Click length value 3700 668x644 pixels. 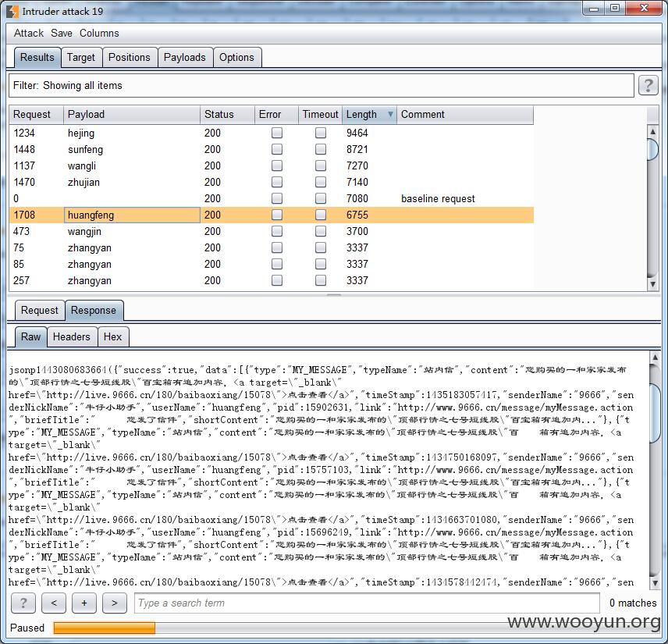click(357, 231)
